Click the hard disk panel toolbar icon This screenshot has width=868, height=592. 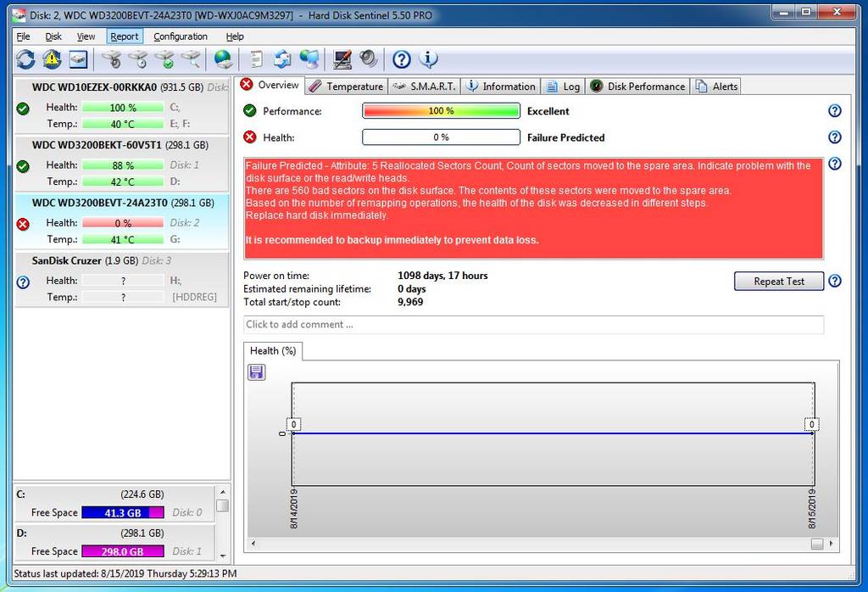coord(79,59)
